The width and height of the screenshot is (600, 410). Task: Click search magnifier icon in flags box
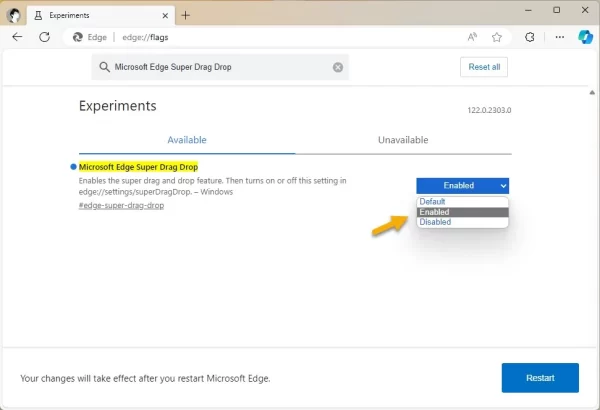[x=104, y=67]
